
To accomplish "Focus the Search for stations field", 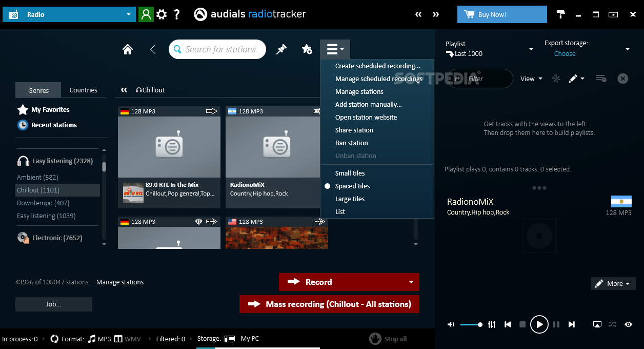I will (x=217, y=49).
